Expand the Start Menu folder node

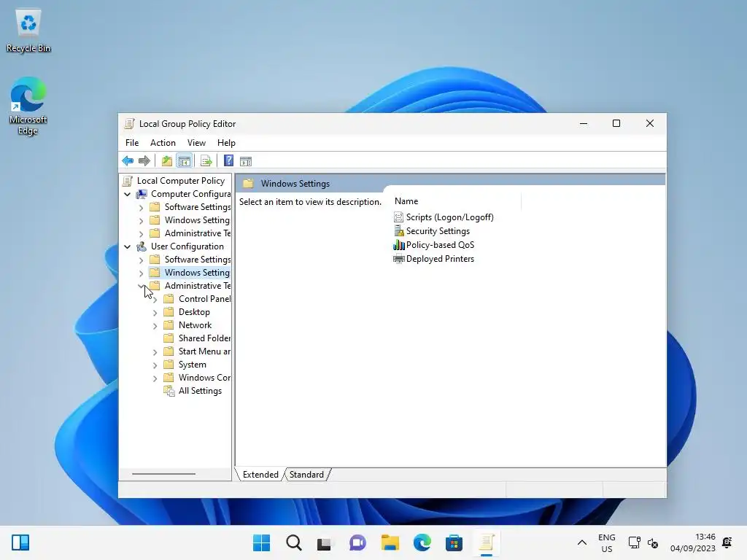coord(155,352)
